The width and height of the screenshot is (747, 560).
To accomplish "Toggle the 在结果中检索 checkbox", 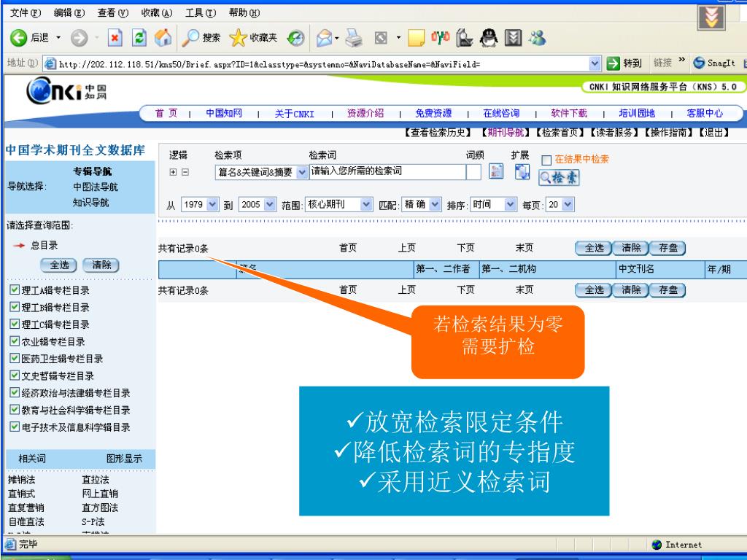I will click(546, 160).
